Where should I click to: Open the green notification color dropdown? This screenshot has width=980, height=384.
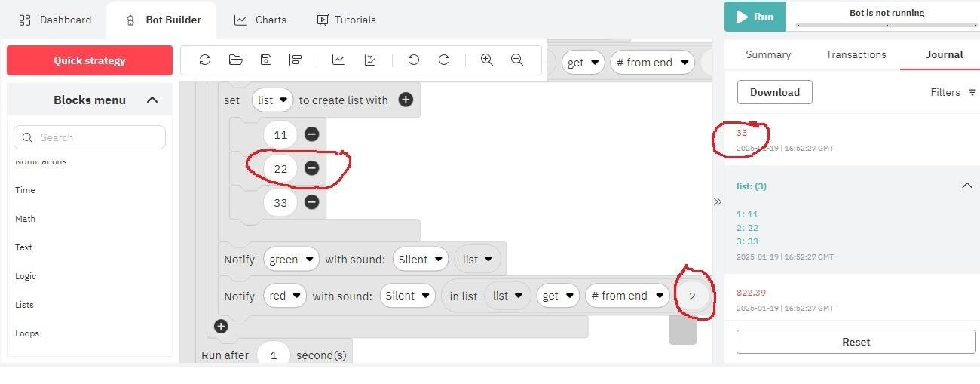(291, 260)
